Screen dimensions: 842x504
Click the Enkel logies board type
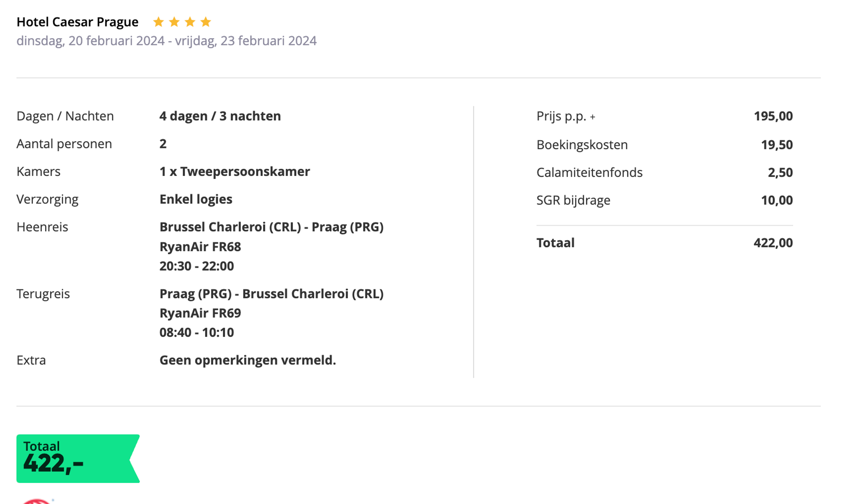coord(196,199)
